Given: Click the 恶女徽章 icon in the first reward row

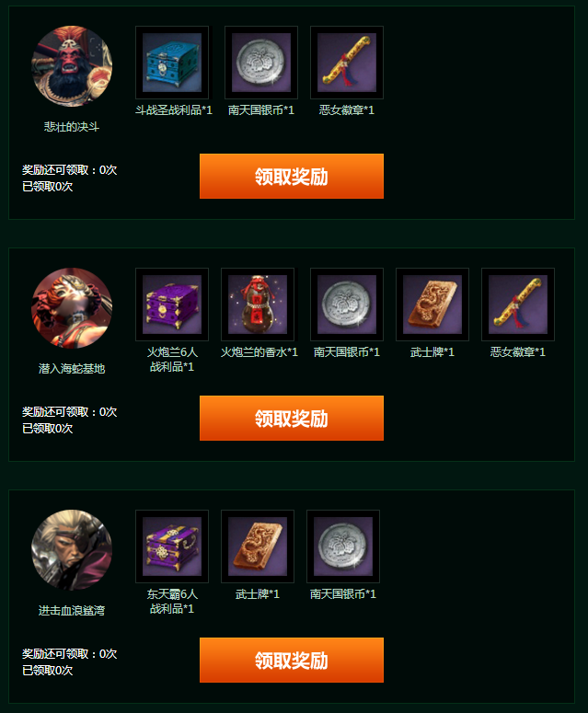Looking at the screenshot, I should click(x=347, y=63).
